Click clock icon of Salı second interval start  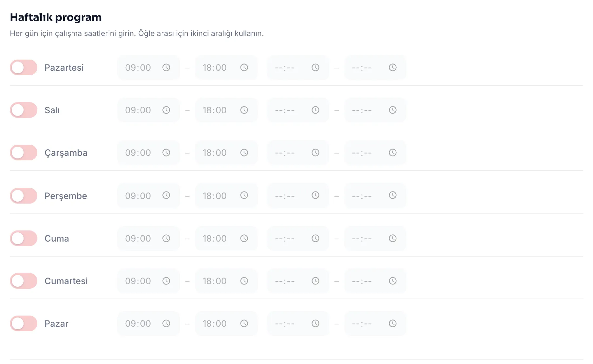click(315, 110)
